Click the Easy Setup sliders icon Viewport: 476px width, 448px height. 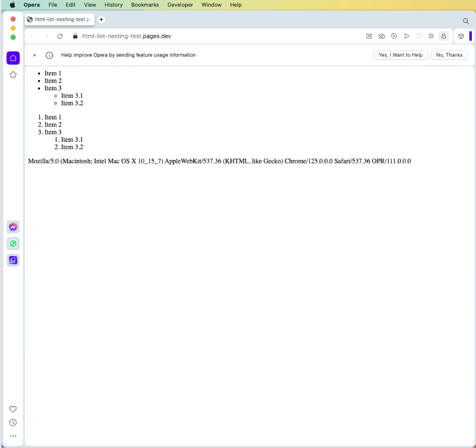pyautogui.click(x=431, y=36)
